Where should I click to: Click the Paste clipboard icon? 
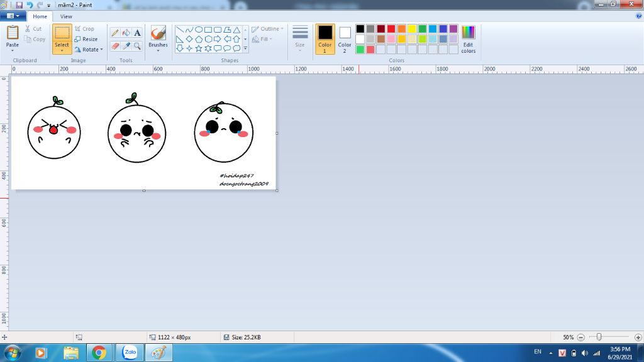click(x=13, y=33)
